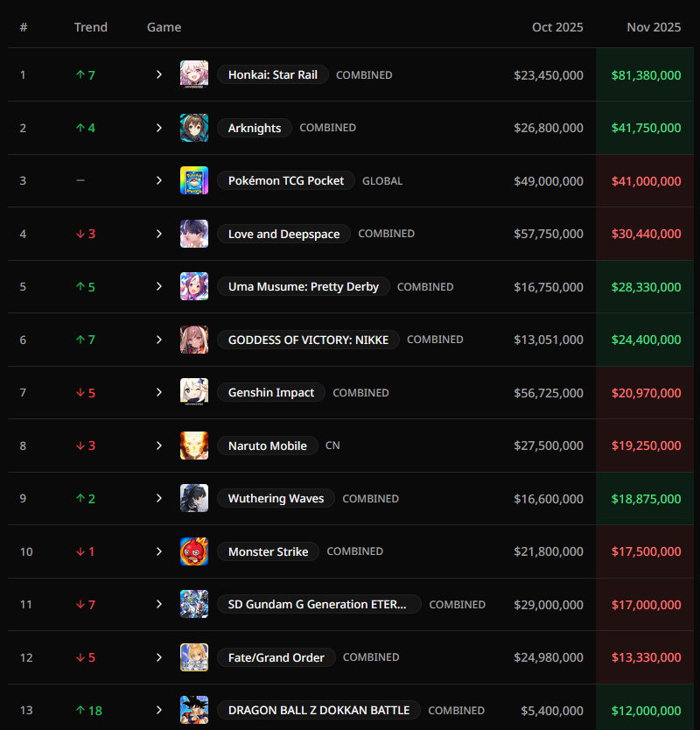Image resolution: width=700 pixels, height=730 pixels.
Task: Expand the Monster Strike row chevron
Action: tap(159, 551)
